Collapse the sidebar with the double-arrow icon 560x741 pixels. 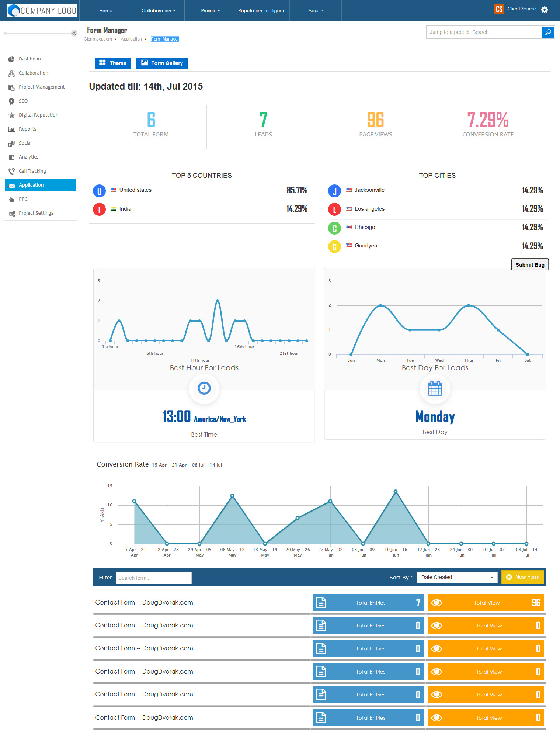tap(74, 33)
